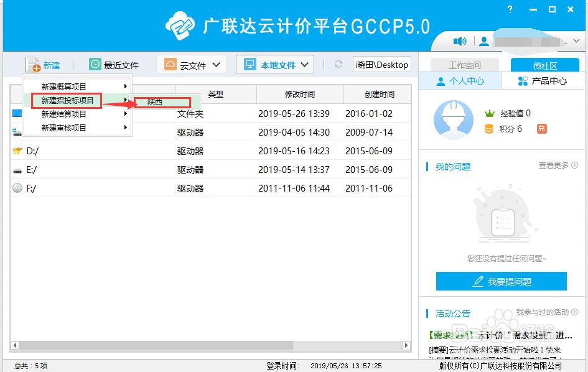Open the 需求投票 announcement headline

point(500,335)
